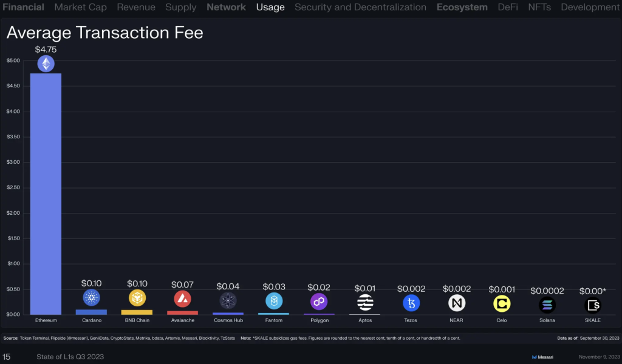Click the $0.02 value label
Viewport: 622px width, 364px height.
[x=319, y=287]
